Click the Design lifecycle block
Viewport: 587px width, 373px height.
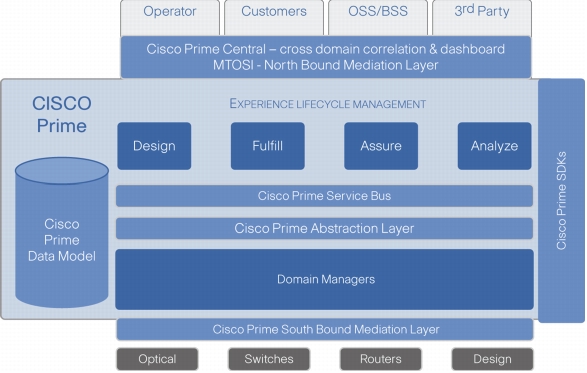click(x=154, y=146)
